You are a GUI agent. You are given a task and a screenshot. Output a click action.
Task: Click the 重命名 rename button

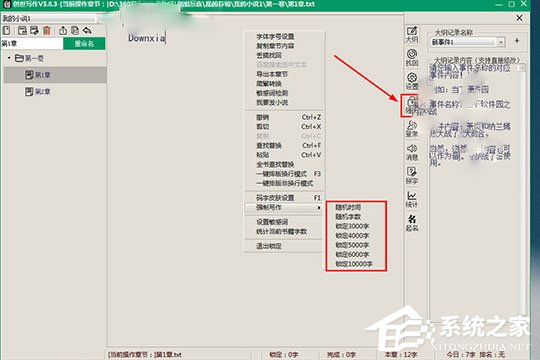tap(84, 44)
